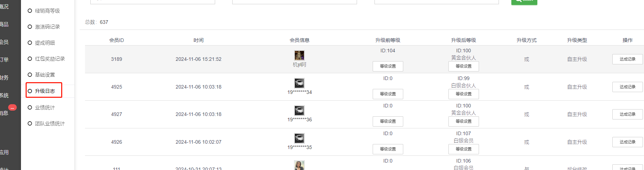Open the 业绩统计 page
Screen dimensions: 644x170
pos(45,107)
